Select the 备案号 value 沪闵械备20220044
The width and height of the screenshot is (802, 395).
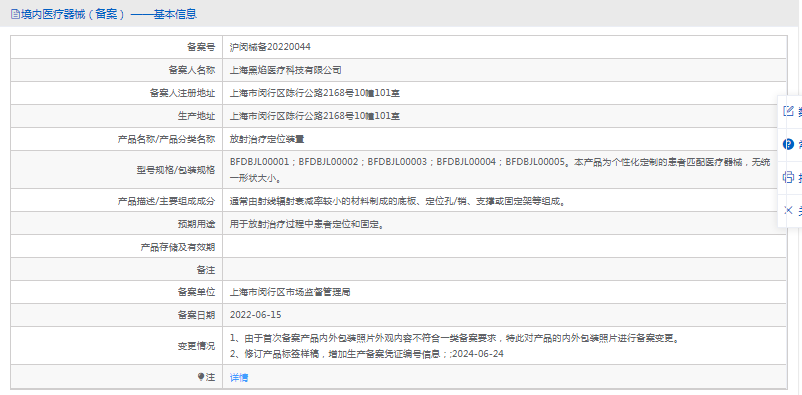270,47
